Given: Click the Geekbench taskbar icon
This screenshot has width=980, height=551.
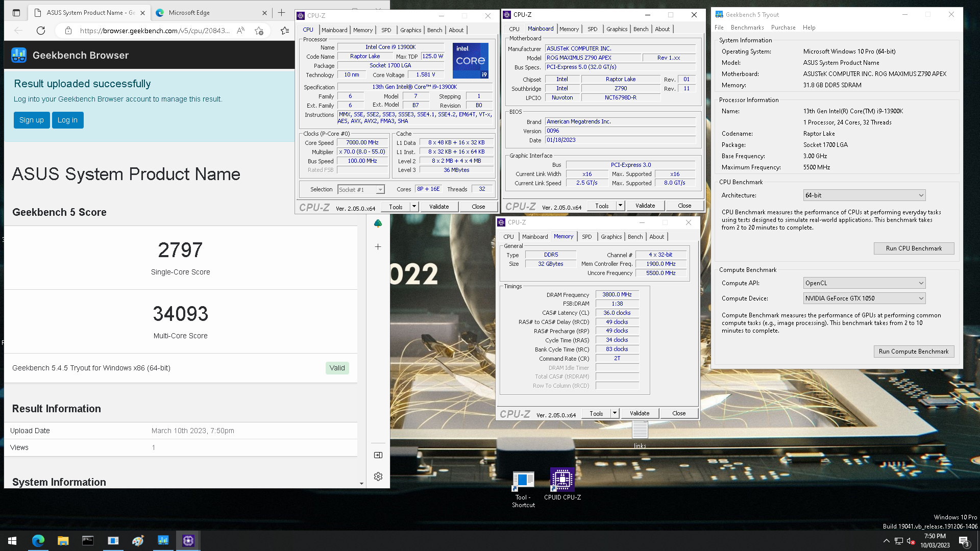Looking at the screenshot, I should tap(163, 541).
